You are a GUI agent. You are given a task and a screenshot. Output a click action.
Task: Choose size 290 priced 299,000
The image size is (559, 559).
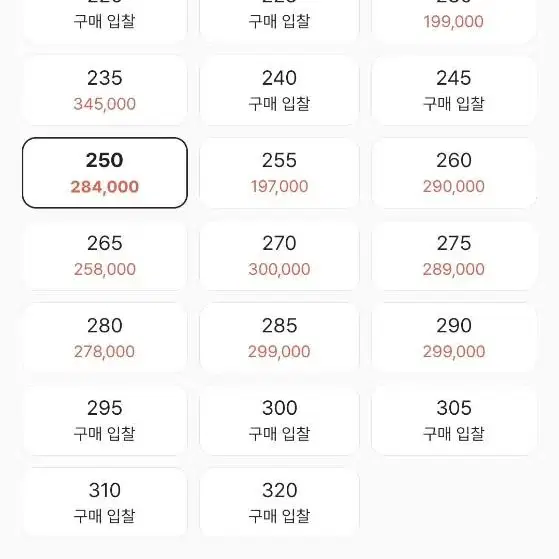coord(454,338)
